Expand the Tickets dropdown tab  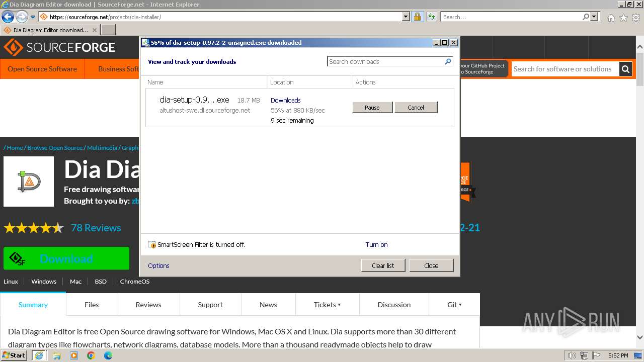327,305
